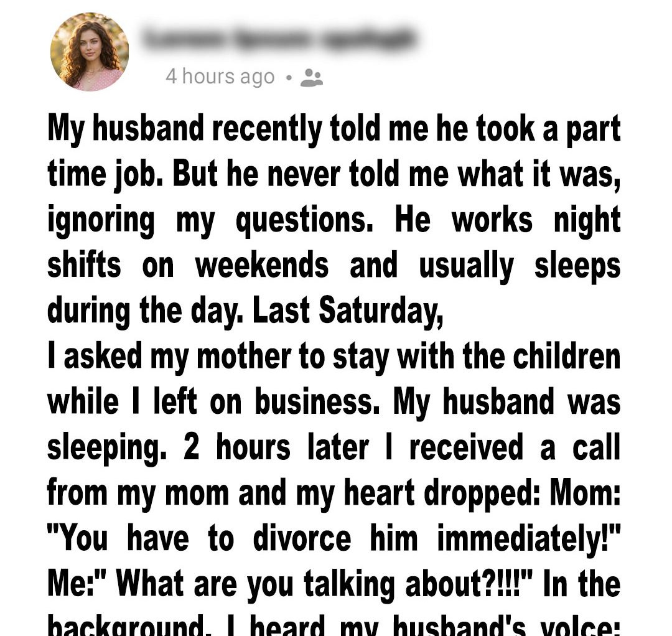
Task: Click the words "He works night"
Action: 507,220
